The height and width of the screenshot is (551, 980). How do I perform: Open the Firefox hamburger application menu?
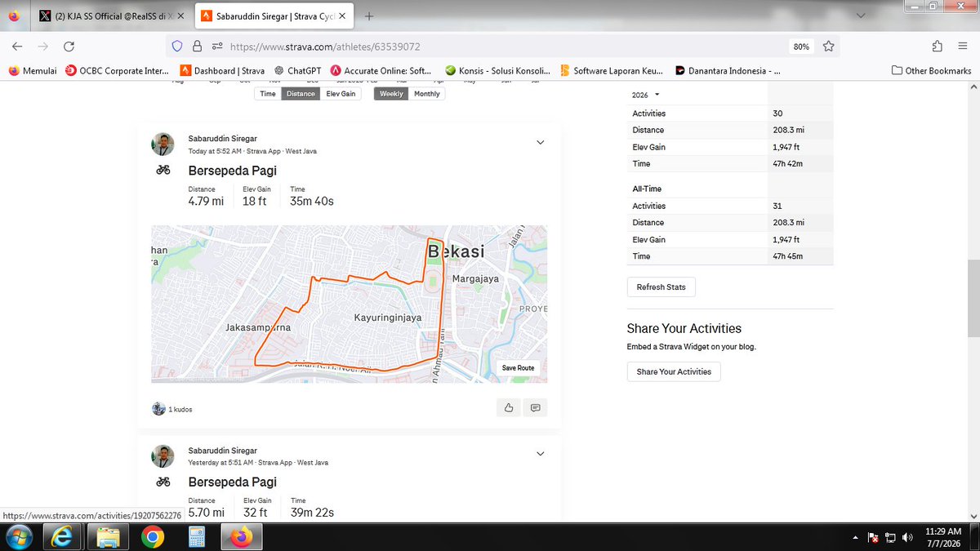point(963,47)
